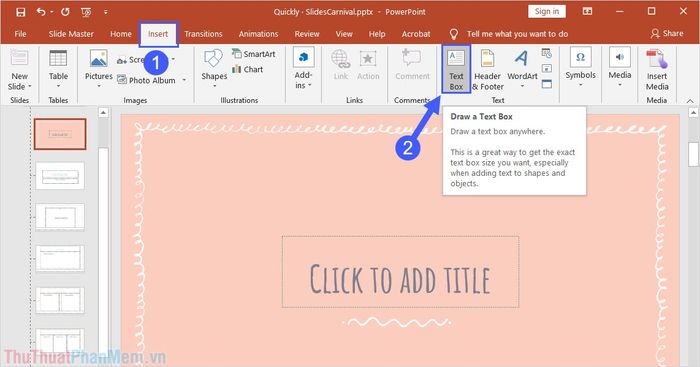The image size is (700, 367).
Task: Click the Undo arrow icon
Action: pyautogui.click(x=41, y=12)
